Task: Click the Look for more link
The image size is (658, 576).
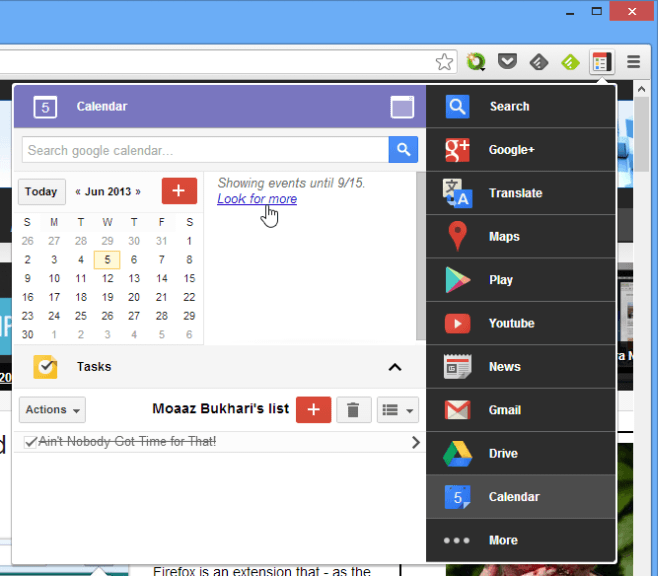Action: click(257, 198)
